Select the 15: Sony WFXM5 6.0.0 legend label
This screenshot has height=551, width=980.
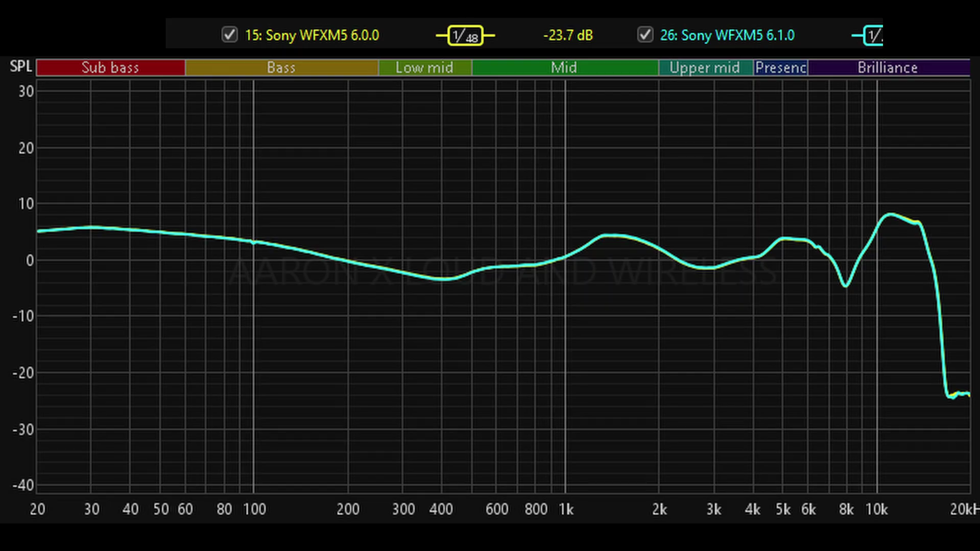(x=312, y=35)
